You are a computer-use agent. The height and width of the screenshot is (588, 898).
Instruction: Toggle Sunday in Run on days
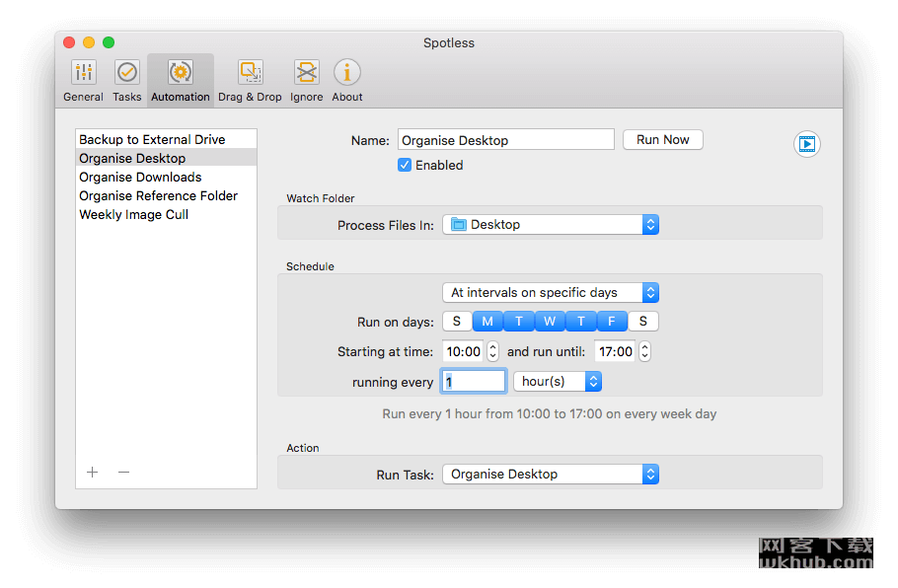pyautogui.click(x=457, y=322)
